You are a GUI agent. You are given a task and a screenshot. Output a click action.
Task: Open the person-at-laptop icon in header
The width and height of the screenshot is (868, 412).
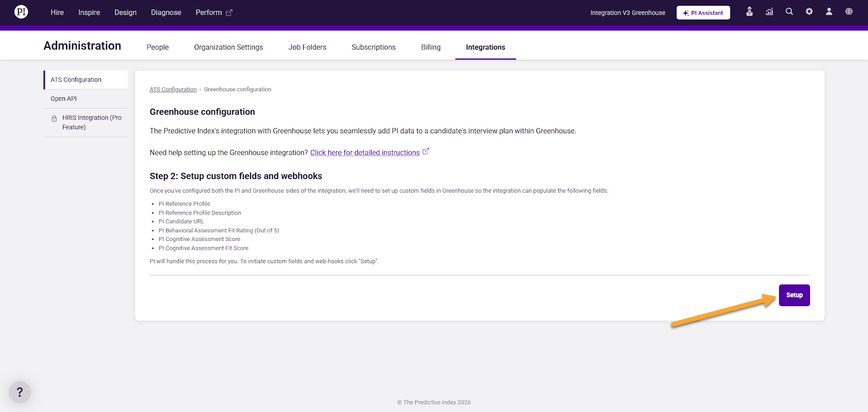(749, 12)
